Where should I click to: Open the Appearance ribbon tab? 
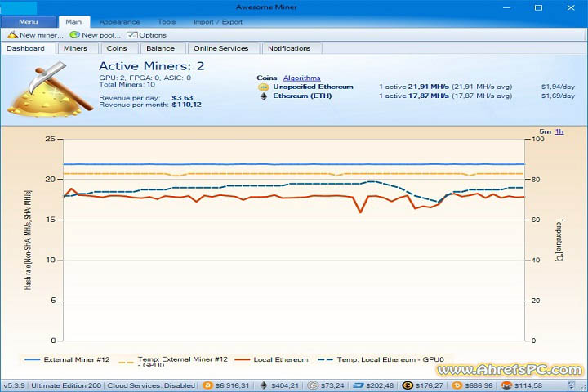coord(119,22)
